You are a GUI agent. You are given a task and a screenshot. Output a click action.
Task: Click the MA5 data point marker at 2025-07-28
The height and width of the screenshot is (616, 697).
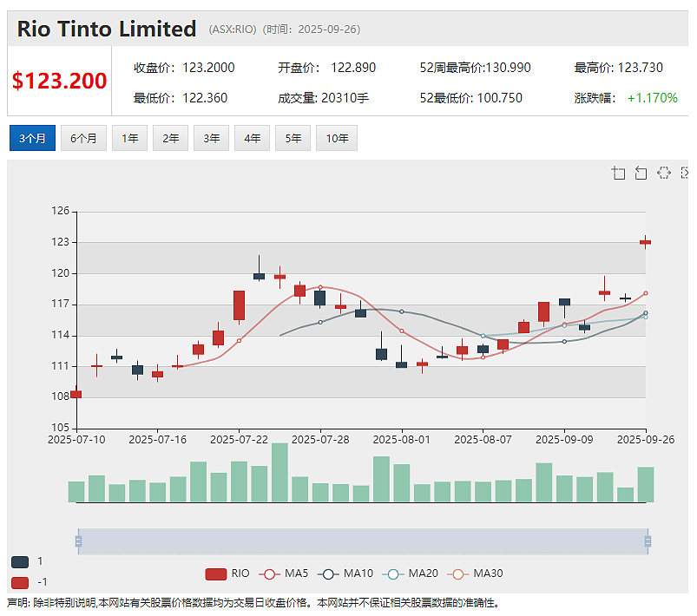320,287
